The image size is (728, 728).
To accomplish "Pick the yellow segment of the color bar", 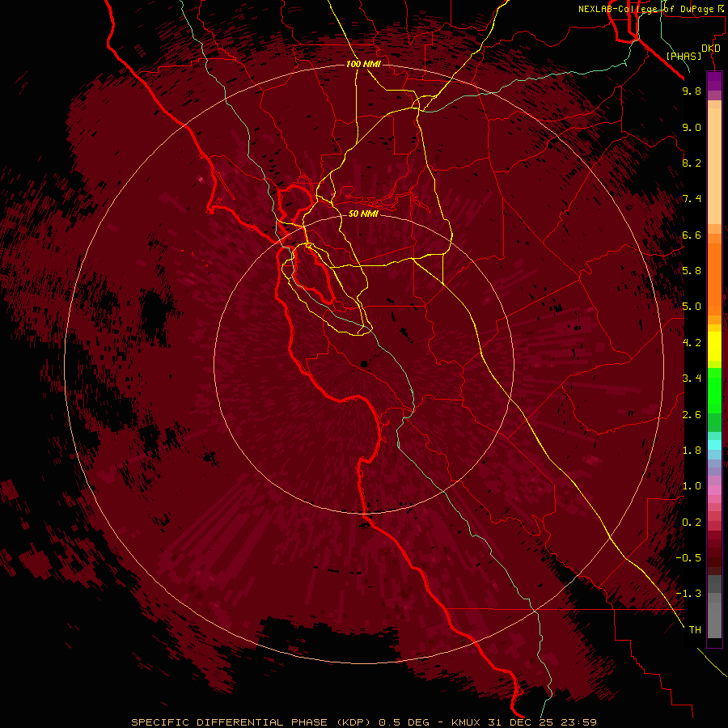I will point(714,346).
